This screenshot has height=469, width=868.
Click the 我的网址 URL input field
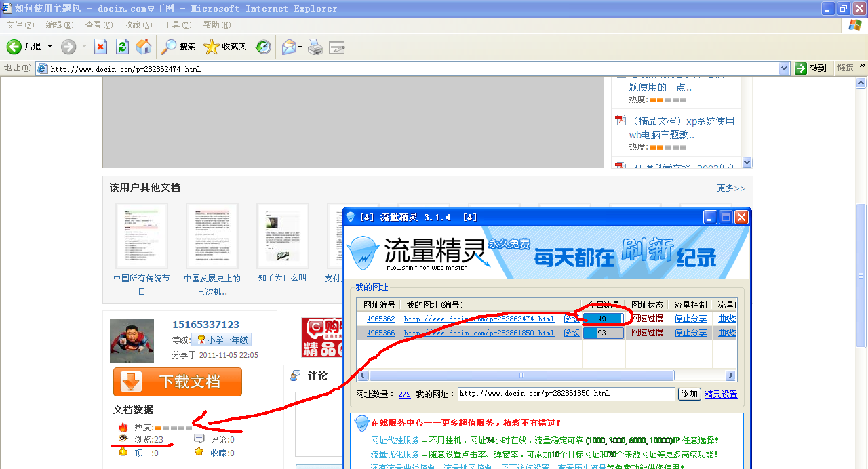pyautogui.click(x=566, y=394)
